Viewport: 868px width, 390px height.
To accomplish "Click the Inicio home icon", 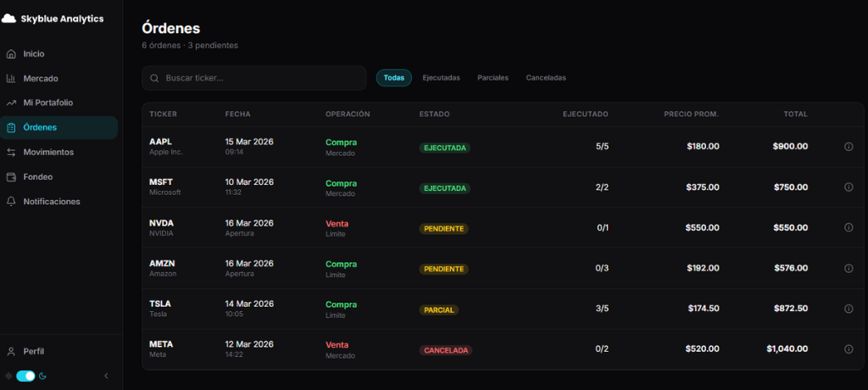I will pyautogui.click(x=10, y=54).
